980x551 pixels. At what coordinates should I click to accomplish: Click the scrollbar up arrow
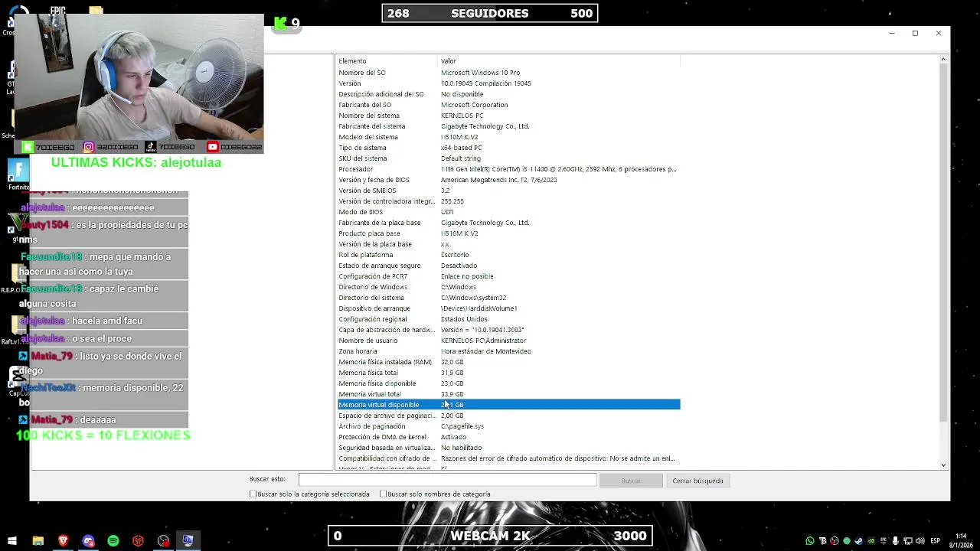(x=943, y=60)
